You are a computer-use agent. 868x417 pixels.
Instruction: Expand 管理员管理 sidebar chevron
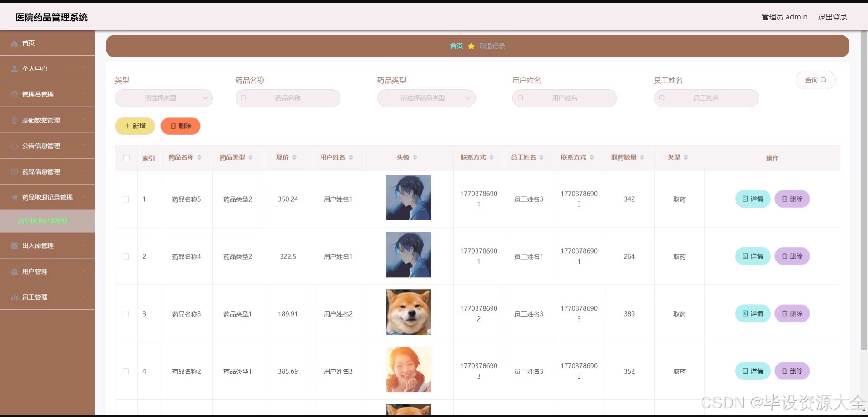coord(83,94)
